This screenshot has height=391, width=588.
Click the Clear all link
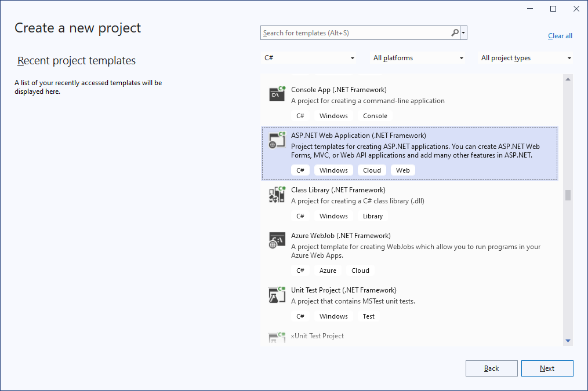click(560, 36)
